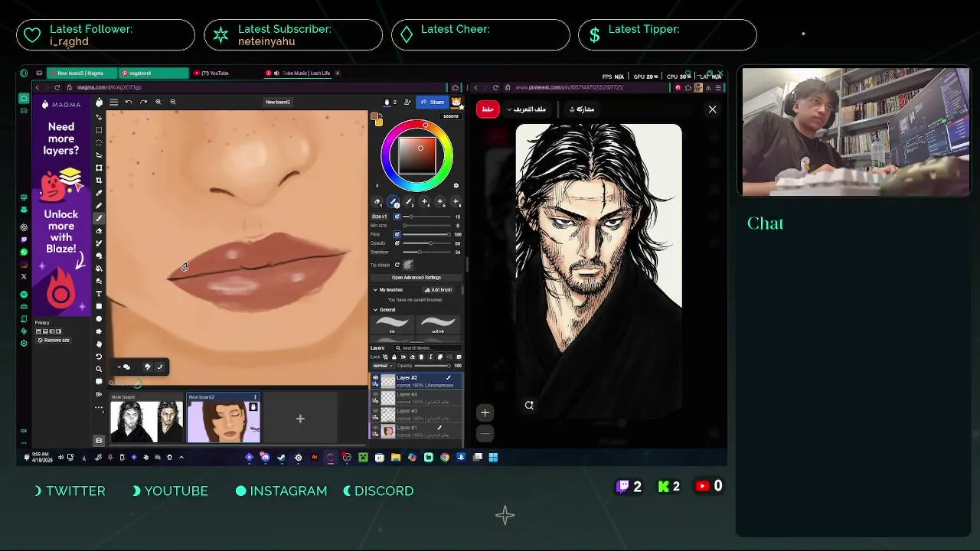
Task: Select the Transform tool
Action: click(99, 167)
